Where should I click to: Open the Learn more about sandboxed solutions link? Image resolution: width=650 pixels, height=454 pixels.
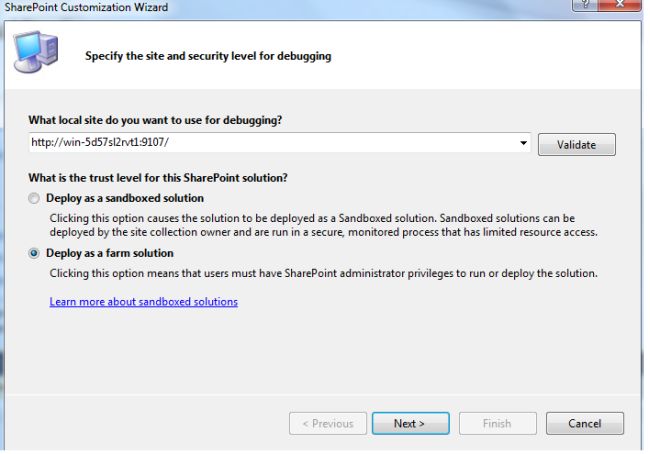pyautogui.click(x=143, y=302)
